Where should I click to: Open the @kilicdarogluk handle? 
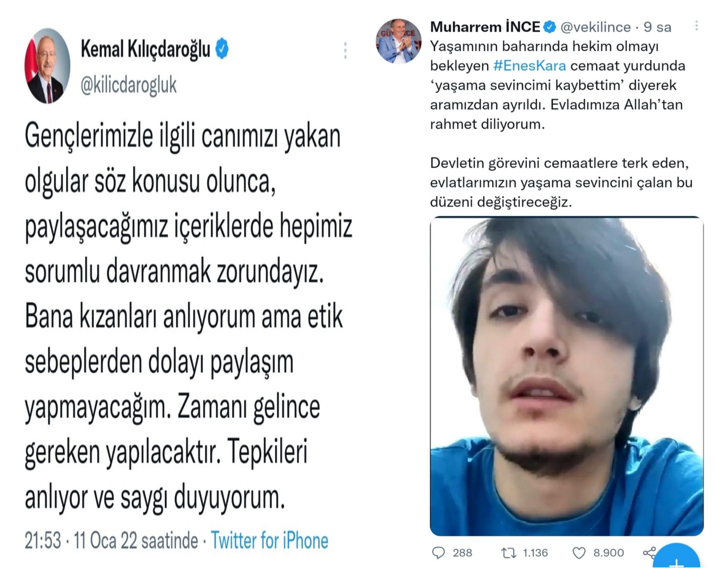coord(129,85)
